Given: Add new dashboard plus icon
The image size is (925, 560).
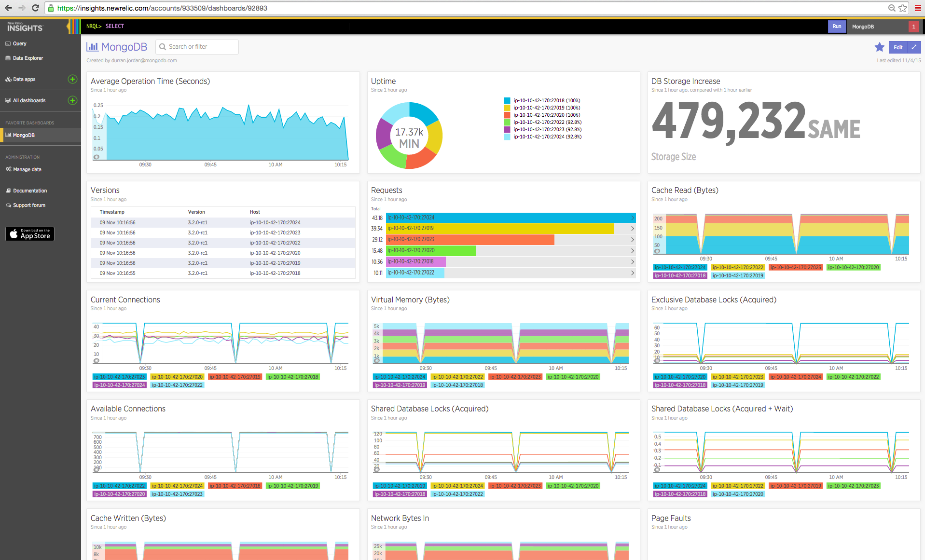Looking at the screenshot, I should tap(72, 100).
